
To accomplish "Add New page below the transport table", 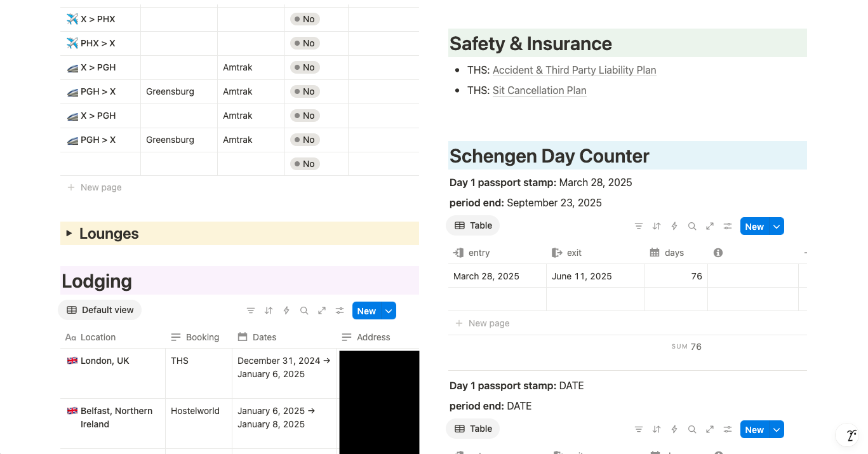I will [x=95, y=187].
